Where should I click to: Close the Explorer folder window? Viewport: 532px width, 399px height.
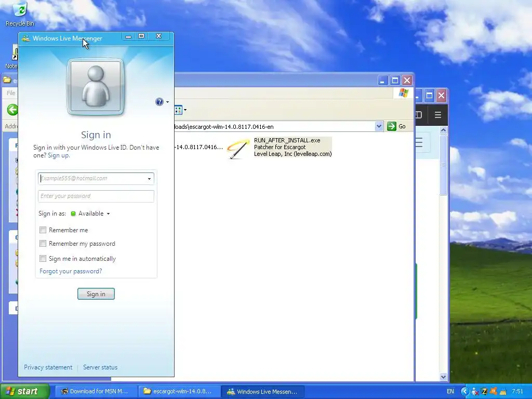(407, 81)
